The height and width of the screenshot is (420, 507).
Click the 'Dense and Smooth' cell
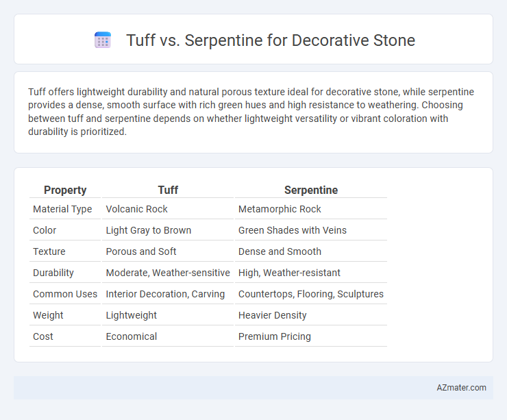coord(280,251)
